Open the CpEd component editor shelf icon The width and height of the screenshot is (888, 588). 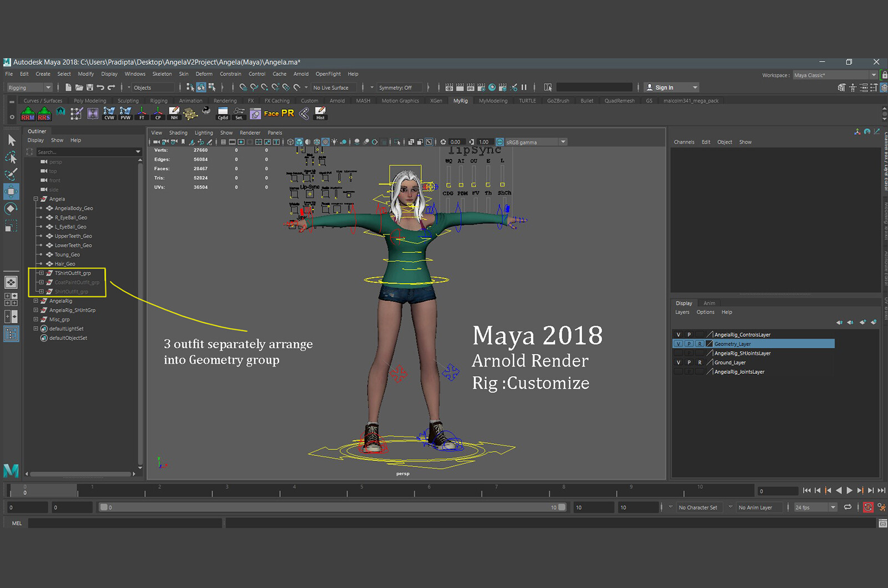[223, 114]
